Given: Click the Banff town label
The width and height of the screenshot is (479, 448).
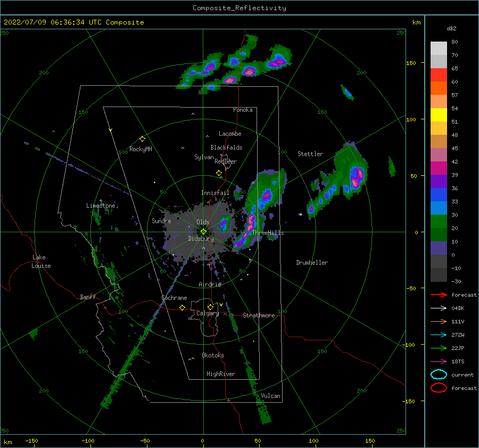Looking at the screenshot, I should (88, 297).
